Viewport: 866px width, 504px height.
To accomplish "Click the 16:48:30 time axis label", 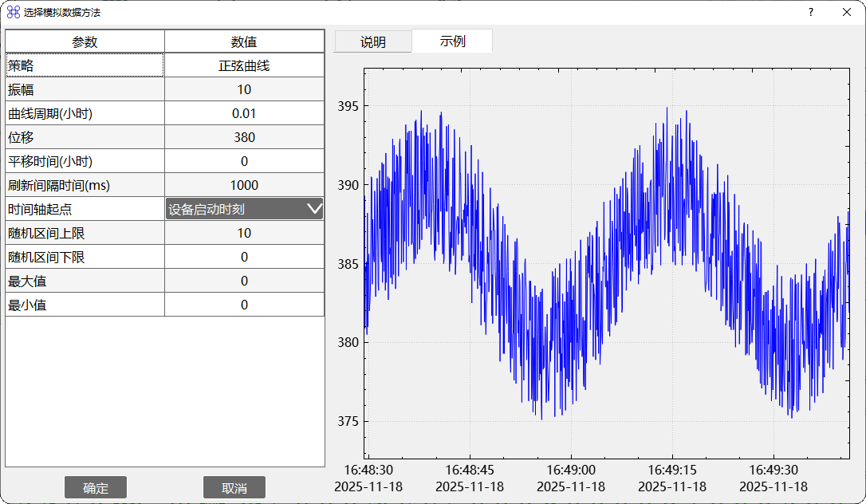I will coord(368,471).
